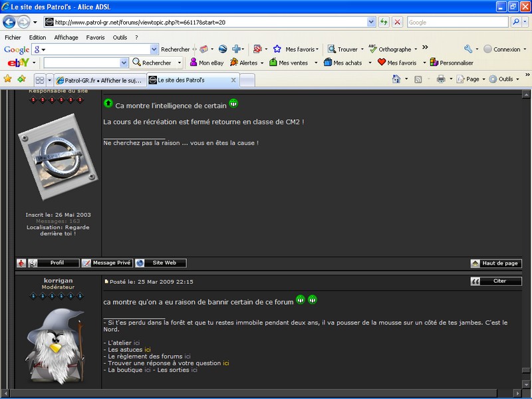The width and height of the screenshot is (532, 399).
Task: Close the Le site des Patrol's tab
Action: point(233,80)
